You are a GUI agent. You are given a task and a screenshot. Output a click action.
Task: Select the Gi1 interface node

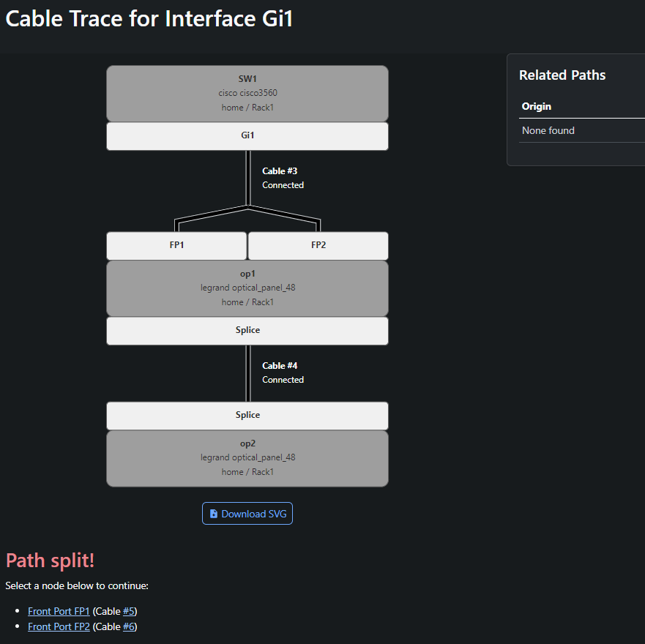247,136
